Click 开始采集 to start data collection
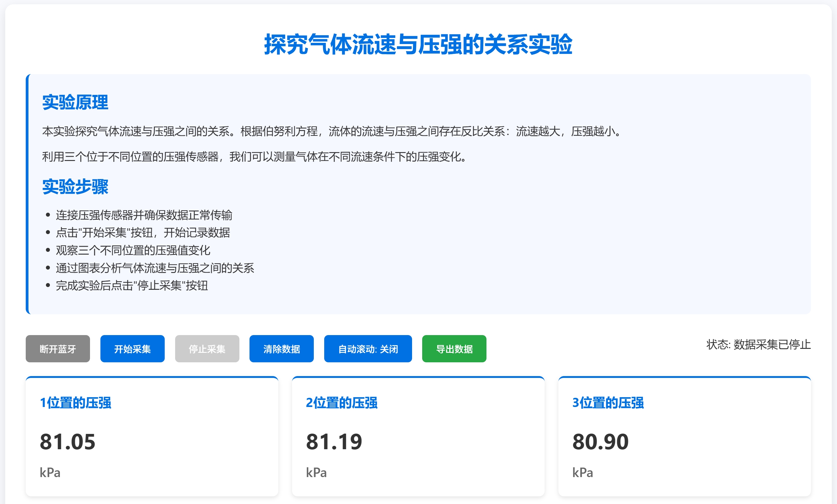The height and width of the screenshot is (504, 837). [x=132, y=349]
